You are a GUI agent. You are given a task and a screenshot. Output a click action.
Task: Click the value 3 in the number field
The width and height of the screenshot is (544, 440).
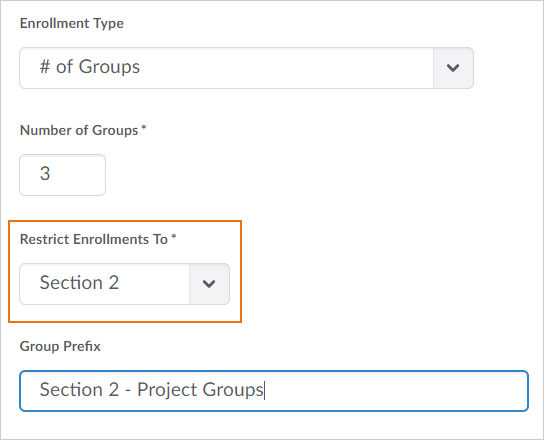pyautogui.click(x=45, y=174)
